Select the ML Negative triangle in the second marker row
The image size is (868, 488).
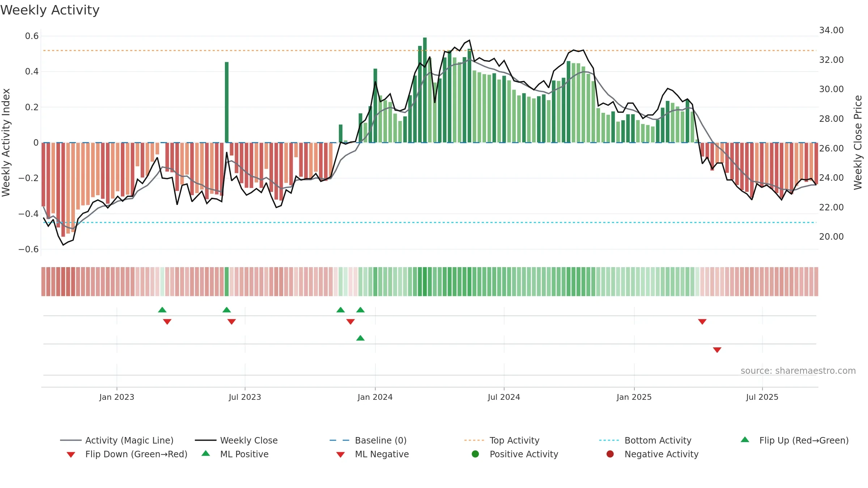click(717, 350)
